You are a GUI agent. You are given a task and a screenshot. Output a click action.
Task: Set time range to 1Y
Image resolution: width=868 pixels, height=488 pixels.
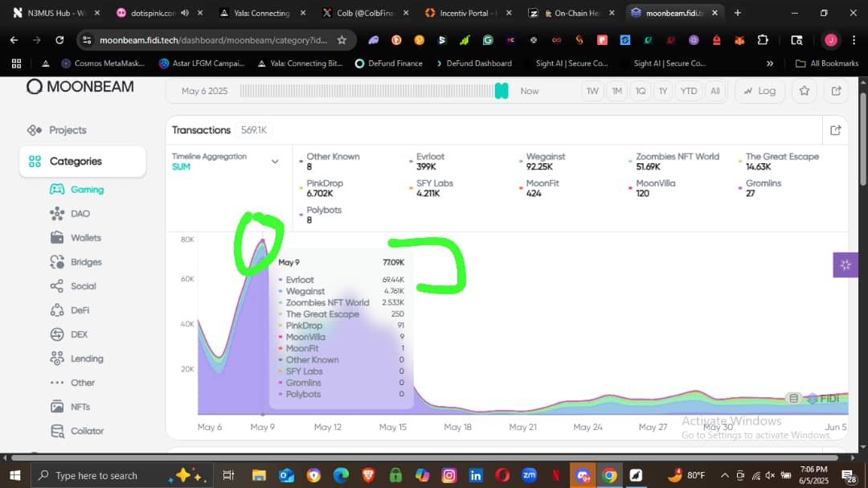(x=662, y=91)
